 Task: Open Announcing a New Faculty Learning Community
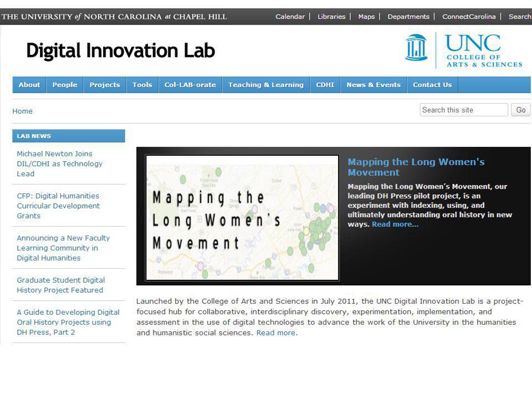(x=63, y=248)
